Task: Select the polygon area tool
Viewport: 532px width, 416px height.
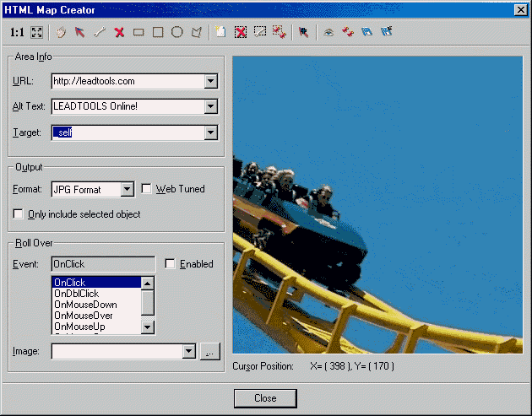Action: 197,33
